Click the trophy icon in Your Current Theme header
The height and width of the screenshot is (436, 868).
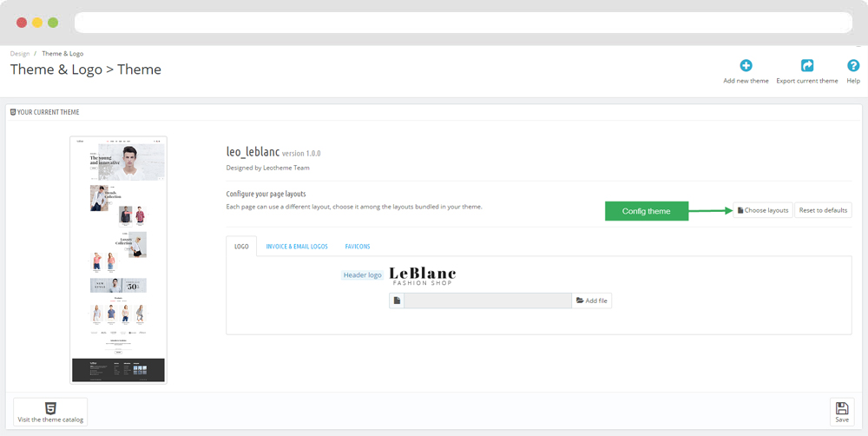13,112
